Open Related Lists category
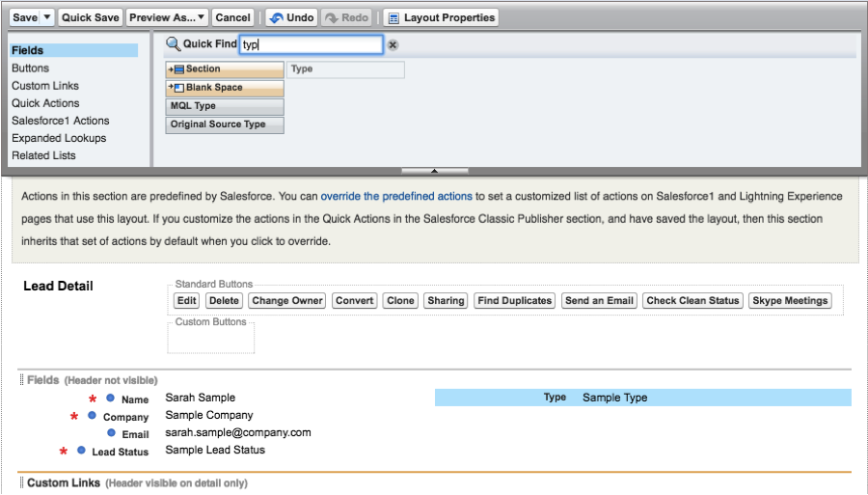Screen dimensions: 868x495 click(43, 155)
